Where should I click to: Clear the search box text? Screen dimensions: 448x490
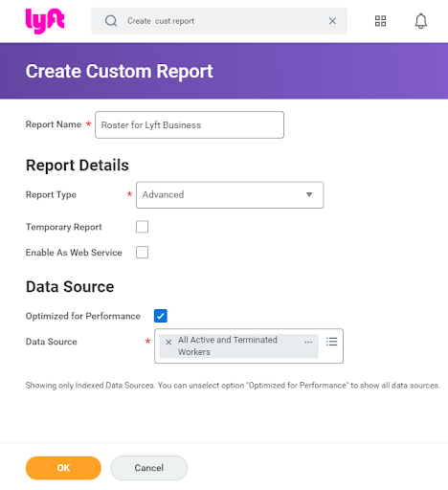(x=332, y=21)
